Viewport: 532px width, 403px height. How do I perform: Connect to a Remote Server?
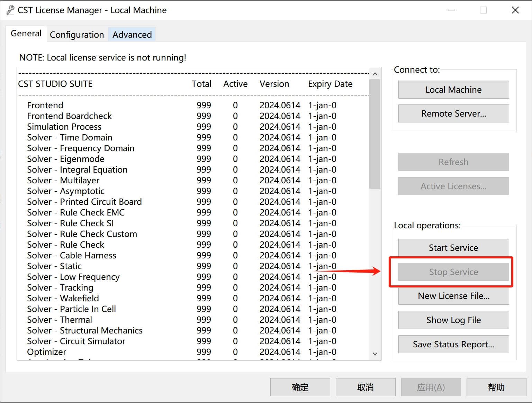click(453, 113)
